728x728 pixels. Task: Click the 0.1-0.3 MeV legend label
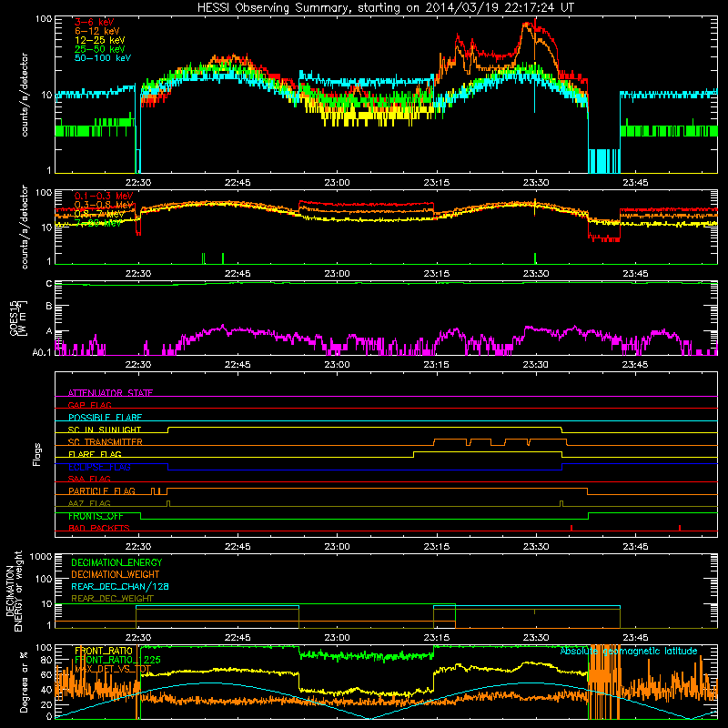tap(104, 196)
